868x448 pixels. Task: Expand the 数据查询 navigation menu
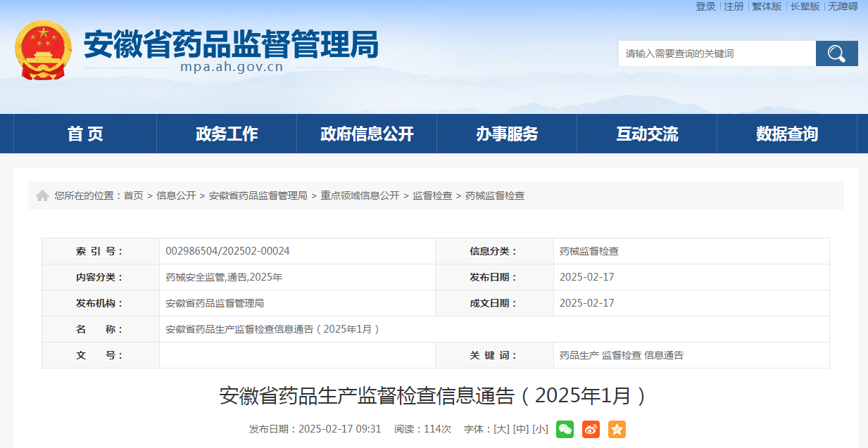787,134
